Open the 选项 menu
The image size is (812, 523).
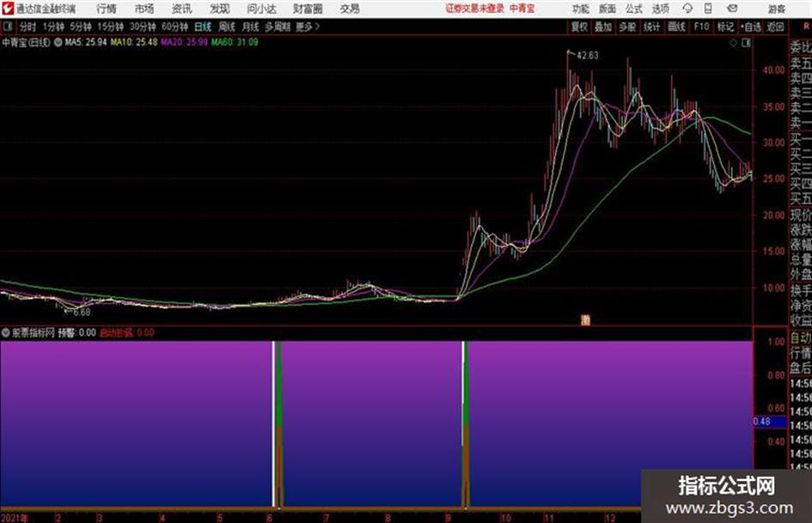tap(661, 9)
